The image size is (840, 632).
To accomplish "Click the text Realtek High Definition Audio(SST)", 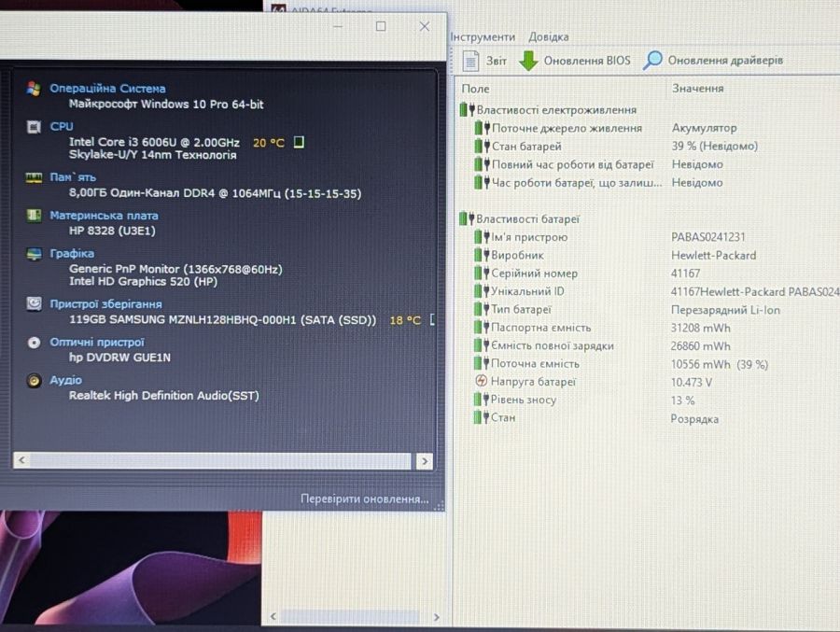I will (164, 395).
